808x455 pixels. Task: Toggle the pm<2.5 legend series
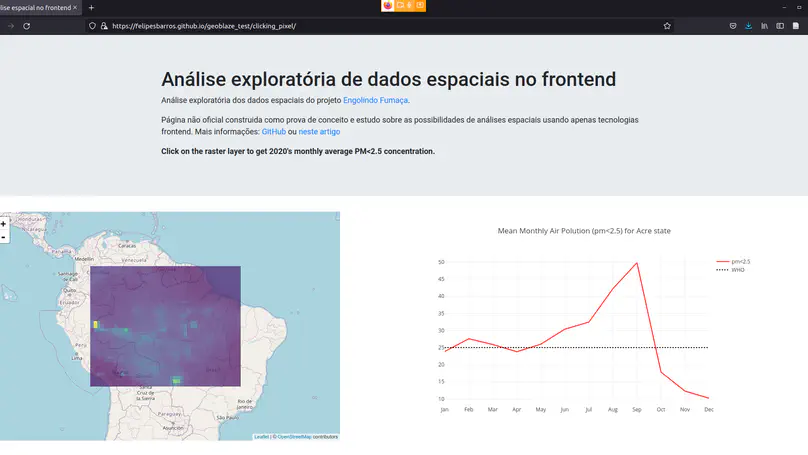tap(733, 262)
